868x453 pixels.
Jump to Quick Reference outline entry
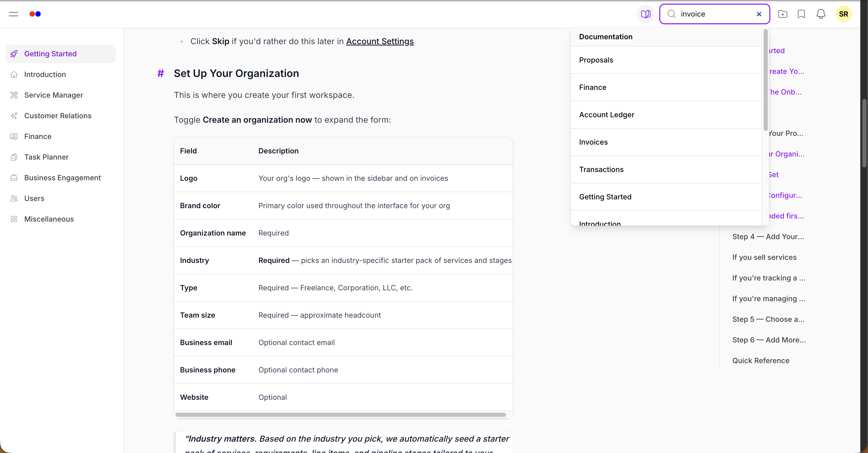(761, 361)
